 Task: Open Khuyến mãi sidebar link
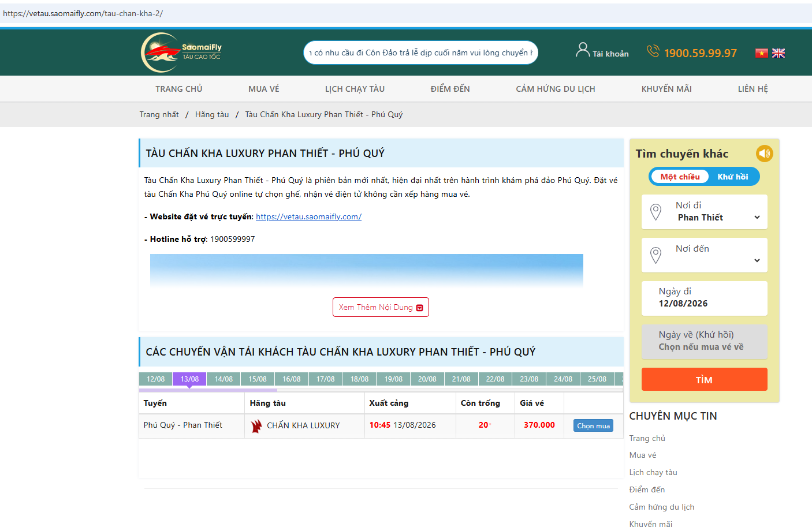point(651,524)
